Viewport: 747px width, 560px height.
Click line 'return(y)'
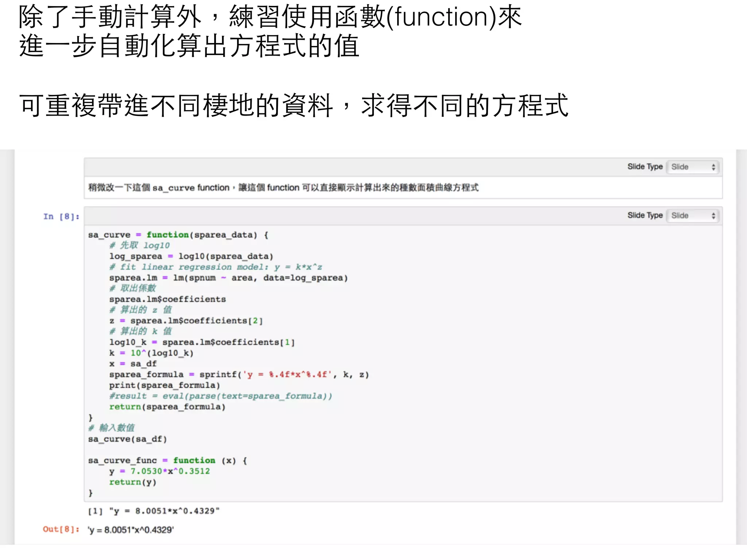(x=133, y=482)
